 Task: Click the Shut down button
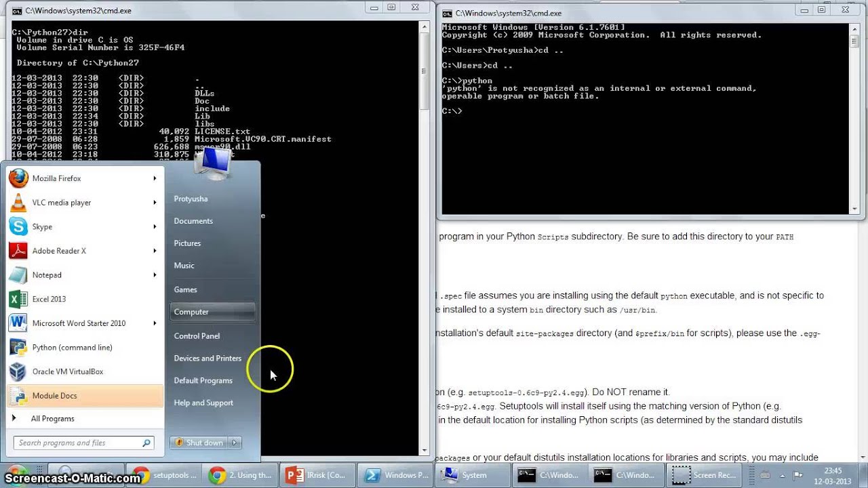(x=199, y=443)
